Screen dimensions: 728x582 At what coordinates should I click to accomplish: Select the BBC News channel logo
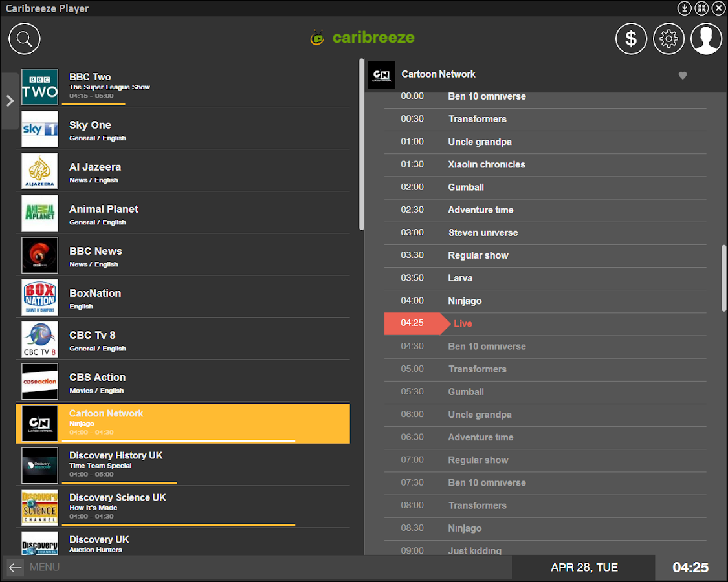pos(40,255)
